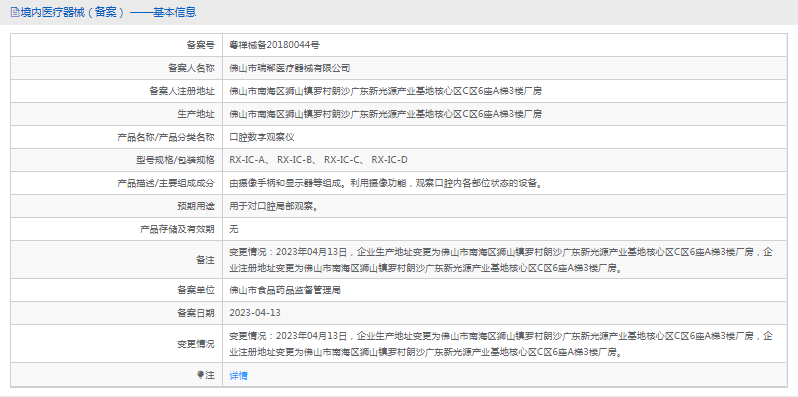This screenshot has height=397, width=798.
Task: Select the address value in 备案人注册地址 row
Action: [385, 91]
